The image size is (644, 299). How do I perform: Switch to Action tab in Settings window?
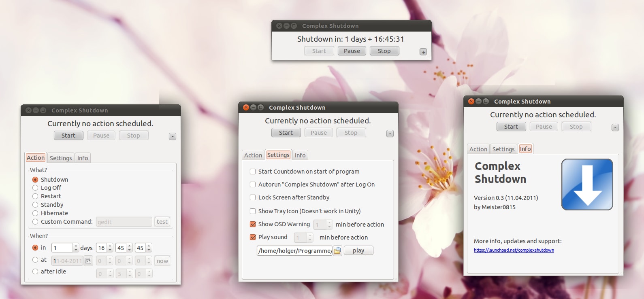[253, 155]
